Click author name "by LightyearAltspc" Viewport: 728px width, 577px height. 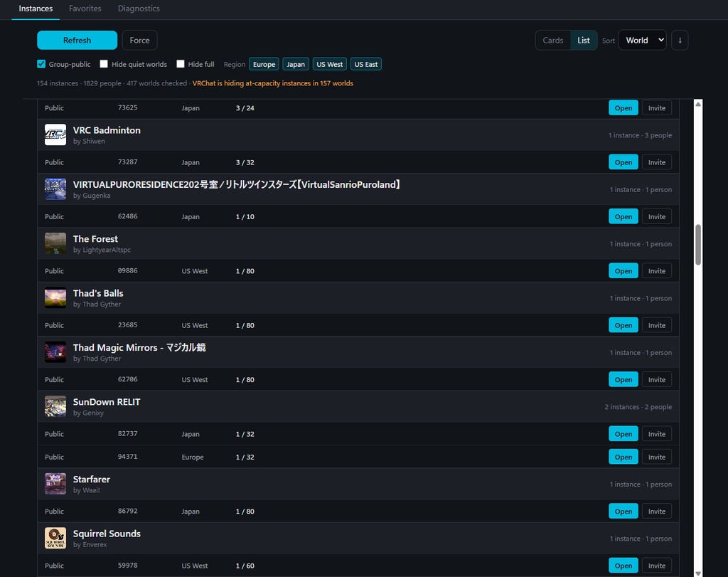pos(102,250)
